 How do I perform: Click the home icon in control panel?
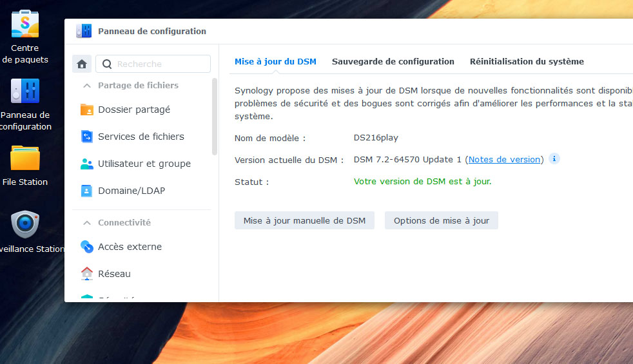click(81, 64)
